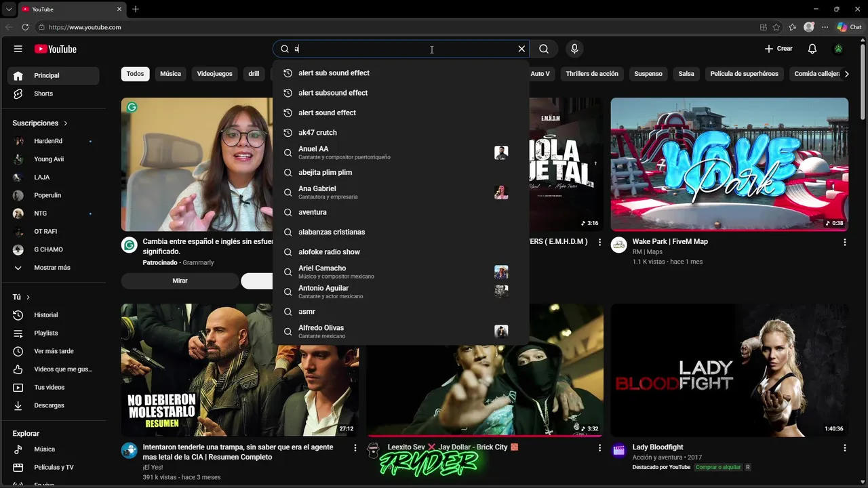Expand the Tú section chevron

[28, 297]
